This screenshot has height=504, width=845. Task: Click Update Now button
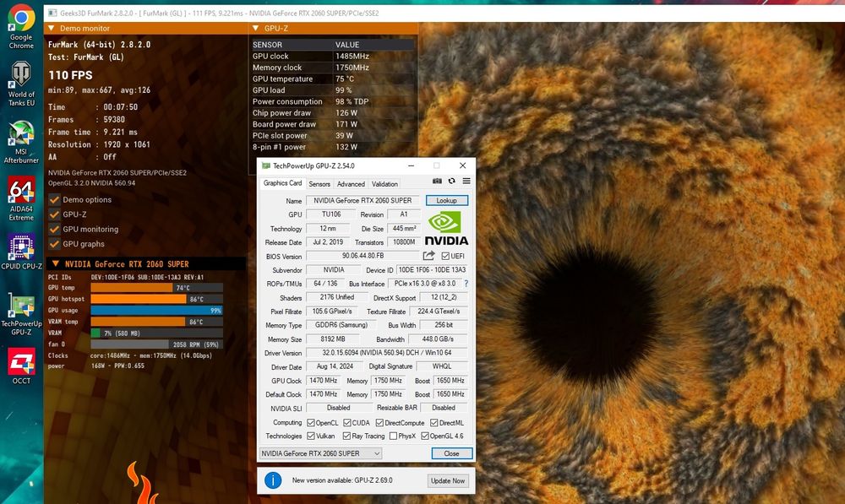[x=447, y=480]
